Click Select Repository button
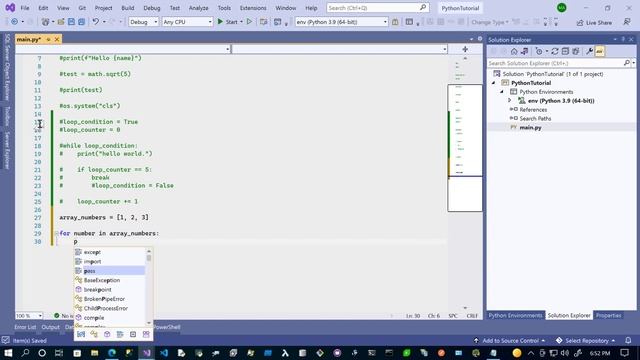 [585, 340]
